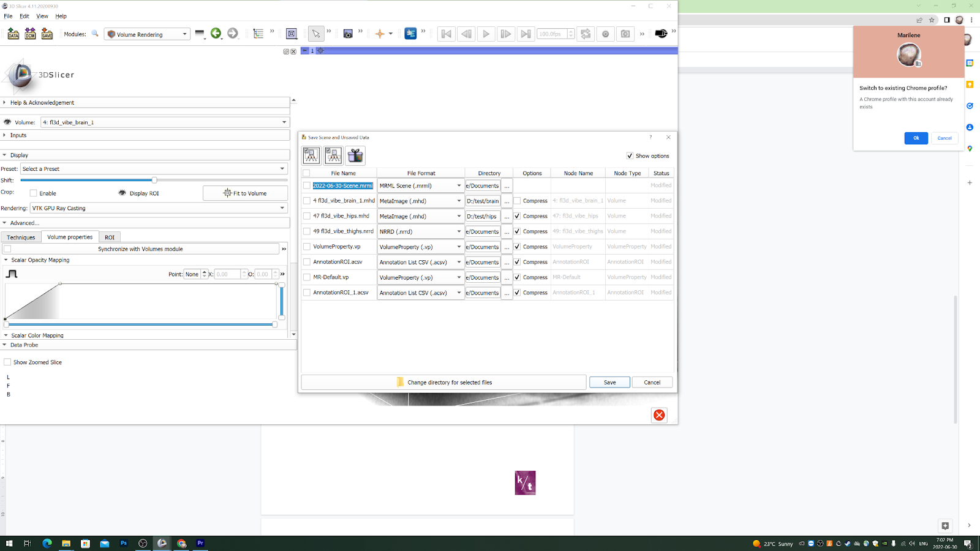Switch to the Techniques tab
This screenshot has height=551, width=980.
[21, 238]
